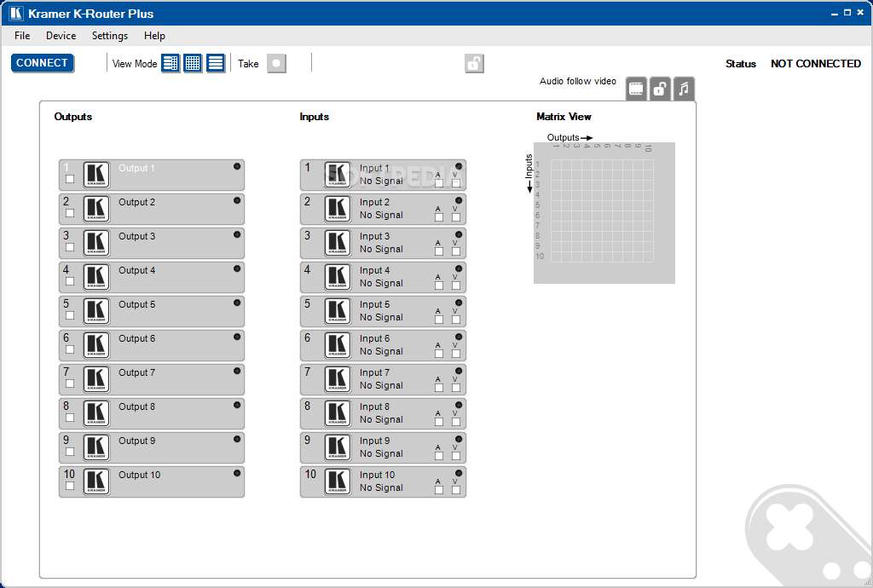873x588 pixels.
Task: Click the Kramer icon for Input 4
Action: coord(338,277)
